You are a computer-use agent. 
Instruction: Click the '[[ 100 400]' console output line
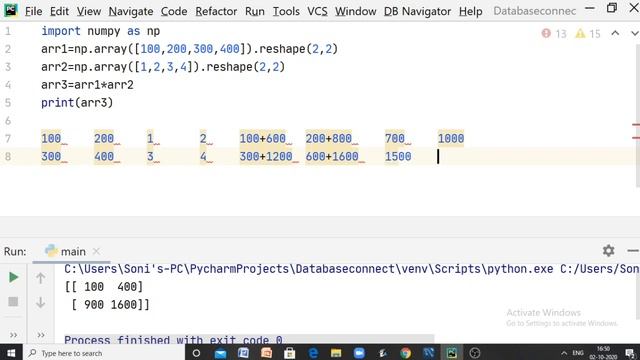coord(104,287)
